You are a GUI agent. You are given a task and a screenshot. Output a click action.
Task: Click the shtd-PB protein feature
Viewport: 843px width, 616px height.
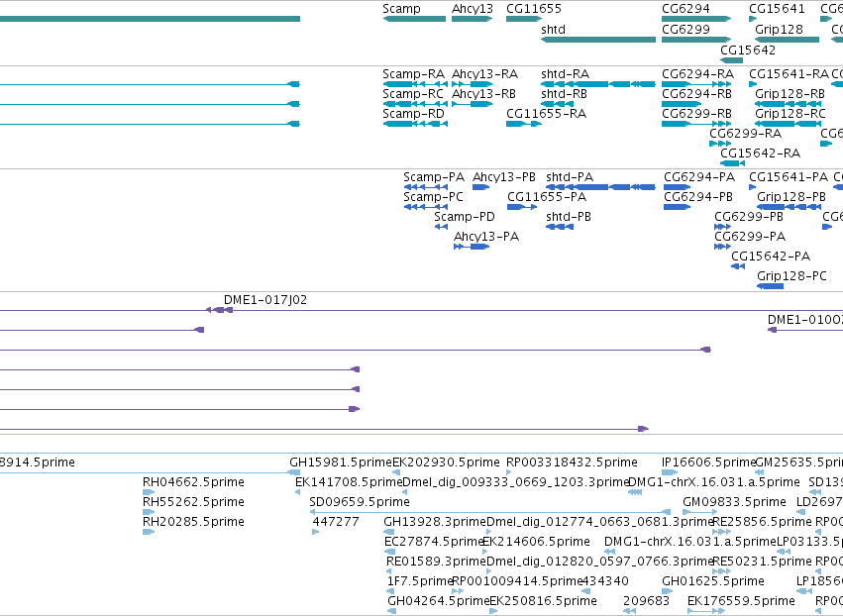point(560,227)
